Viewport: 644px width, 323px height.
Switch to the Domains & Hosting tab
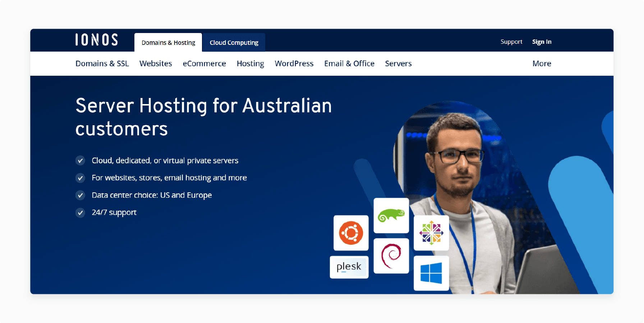[x=168, y=42]
